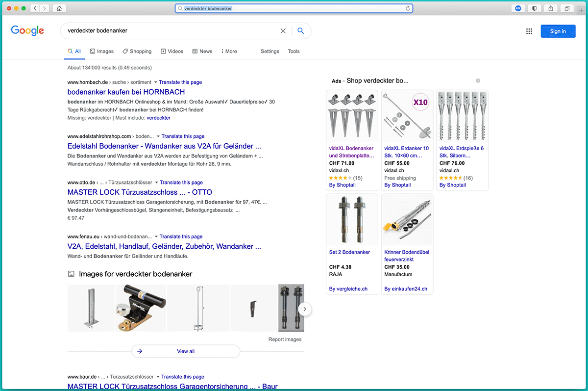Open the vidaXL Erdanker 10 Stk. product image
588x391 pixels.
[x=407, y=117]
